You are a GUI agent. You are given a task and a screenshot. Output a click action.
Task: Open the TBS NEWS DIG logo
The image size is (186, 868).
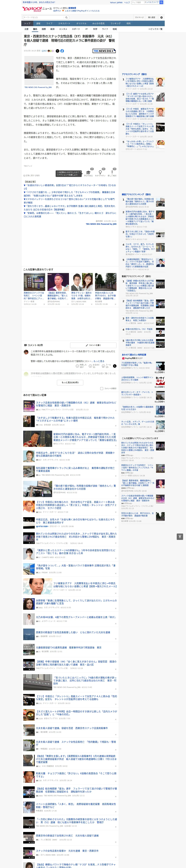point(104,51)
